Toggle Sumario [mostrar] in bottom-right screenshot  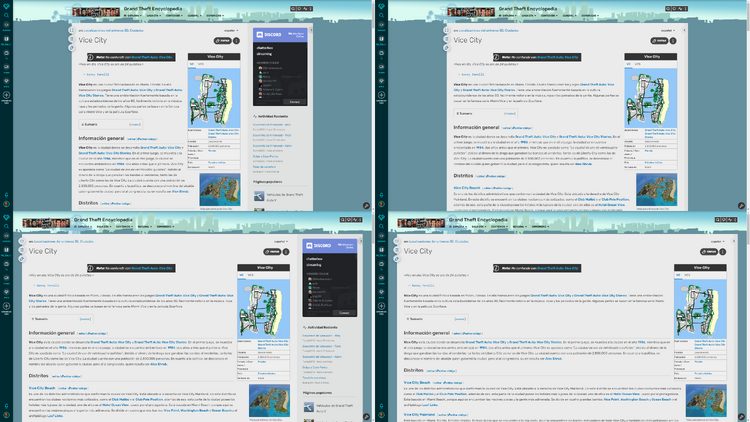click(x=460, y=319)
